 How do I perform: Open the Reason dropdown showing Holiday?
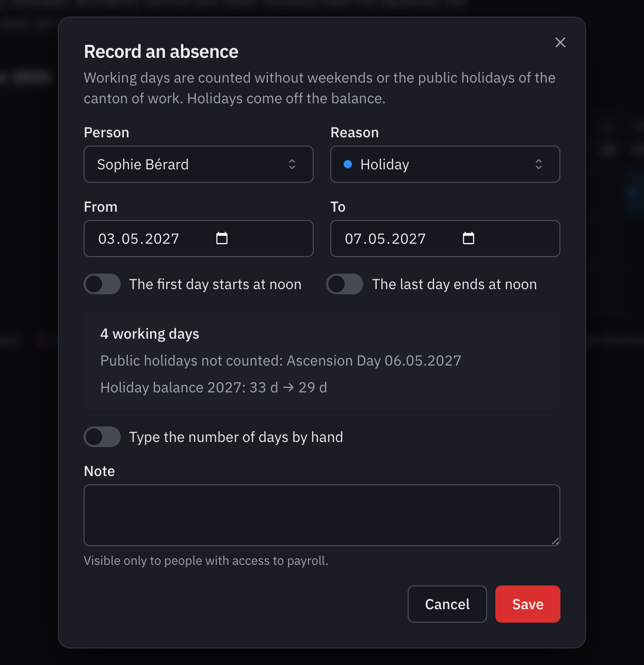[445, 164]
